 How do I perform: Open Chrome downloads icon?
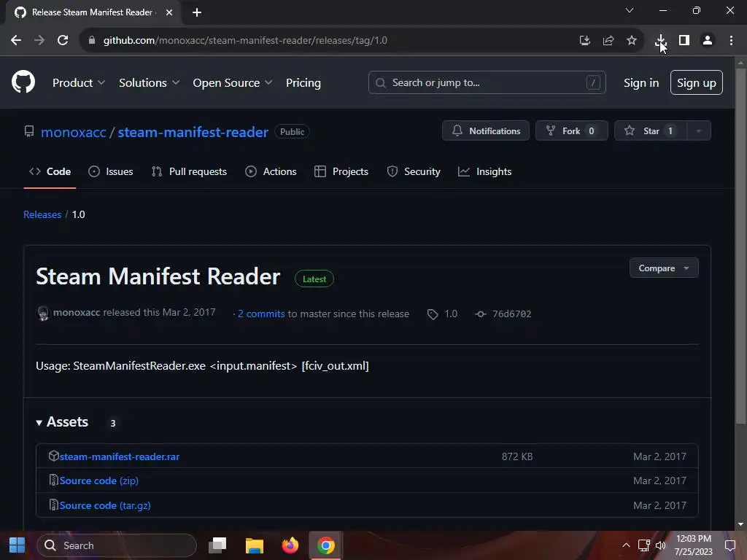coord(660,40)
